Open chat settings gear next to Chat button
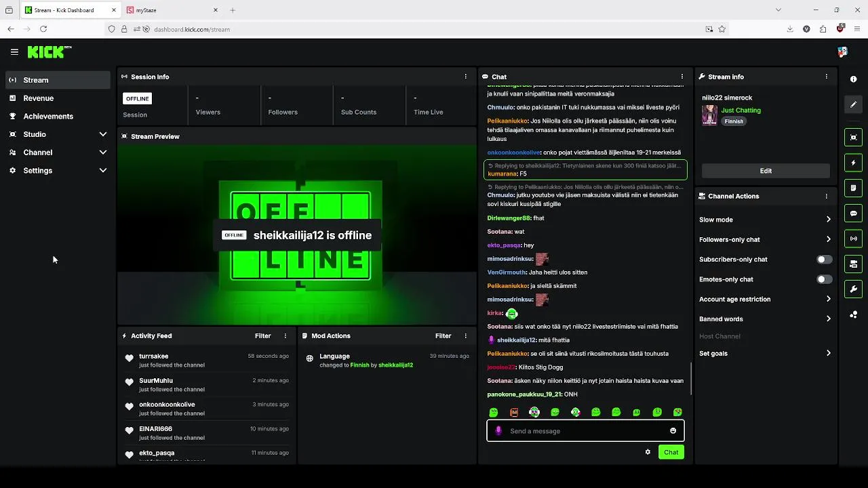The height and width of the screenshot is (488, 868). 648,452
